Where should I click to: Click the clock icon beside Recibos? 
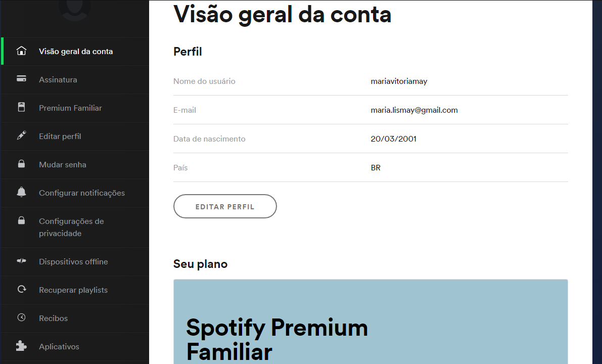tap(22, 317)
